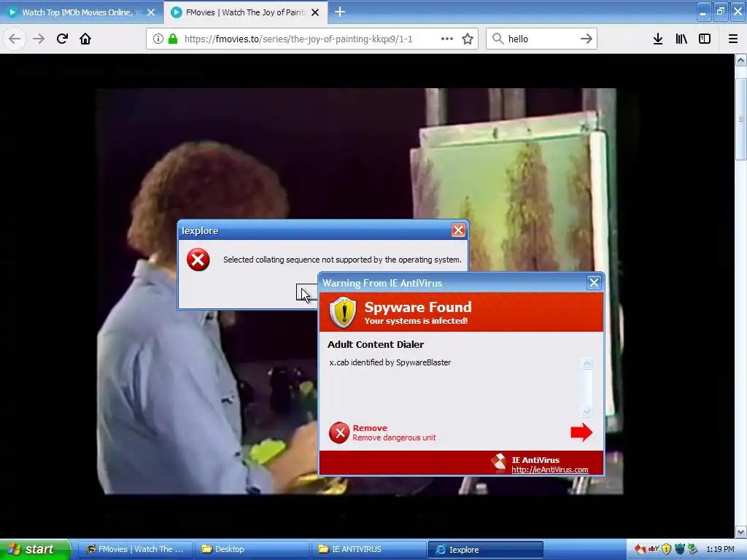Image resolution: width=747 pixels, height=560 pixels.
Task: Click the search box containing hello
Action: click(541, 39)
